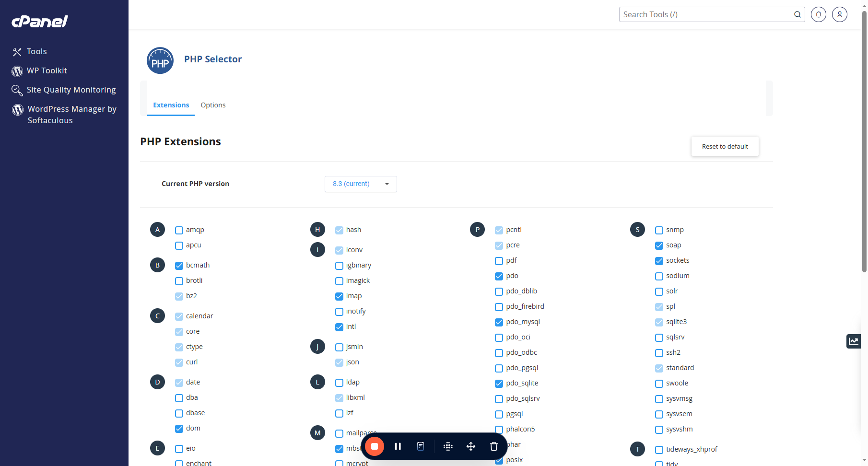Check the lzf extension

[339, 413]
